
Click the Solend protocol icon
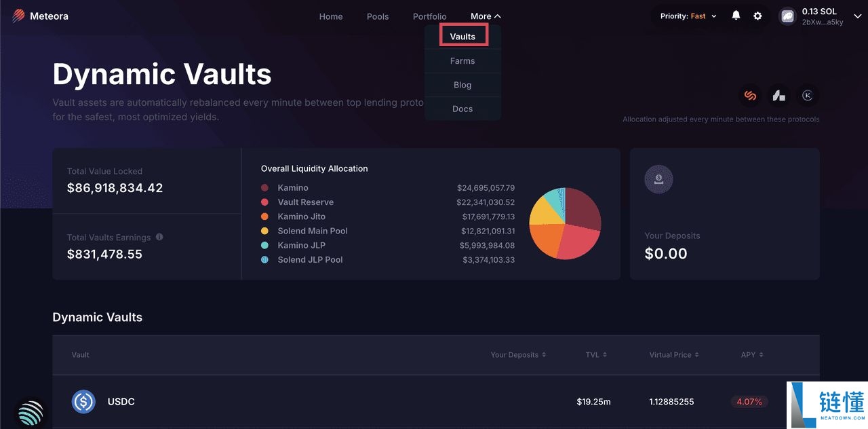[x=750, y=96]
